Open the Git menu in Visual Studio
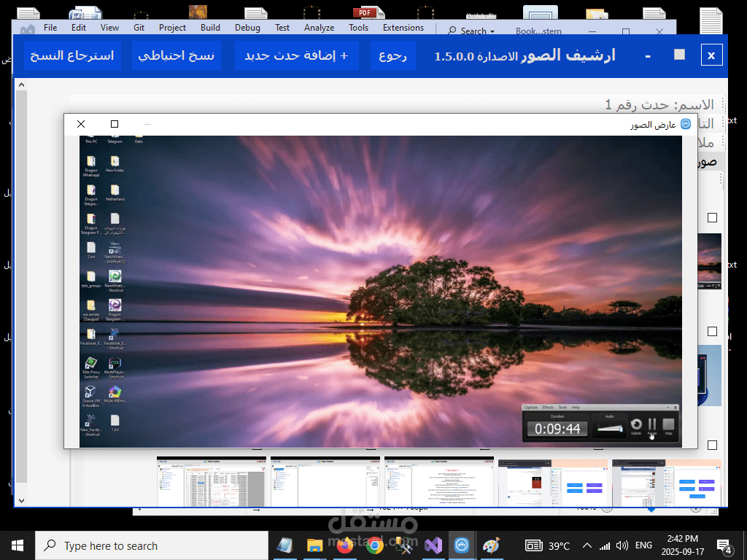The height and width of the screenshot is (560, 747). click(139, 28)
